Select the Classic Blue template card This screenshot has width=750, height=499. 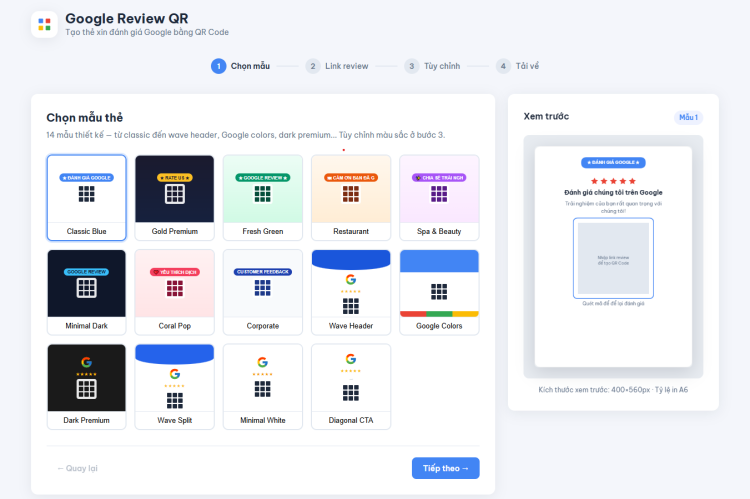[87, 197]
